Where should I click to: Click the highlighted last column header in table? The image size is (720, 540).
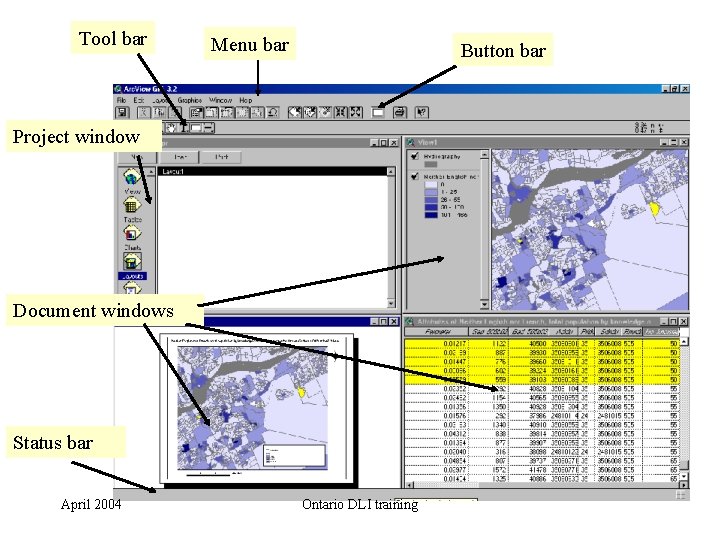pos(660,332)
